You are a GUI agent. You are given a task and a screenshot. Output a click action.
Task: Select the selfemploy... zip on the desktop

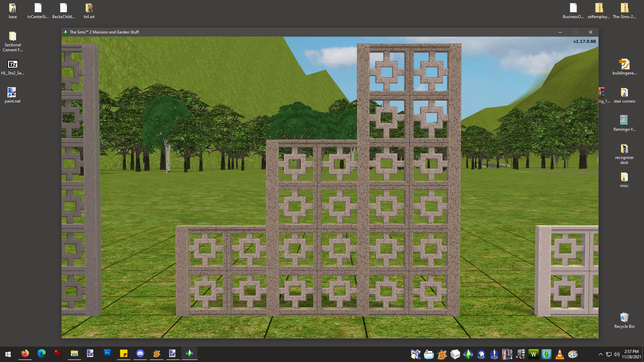pos(599,11)
